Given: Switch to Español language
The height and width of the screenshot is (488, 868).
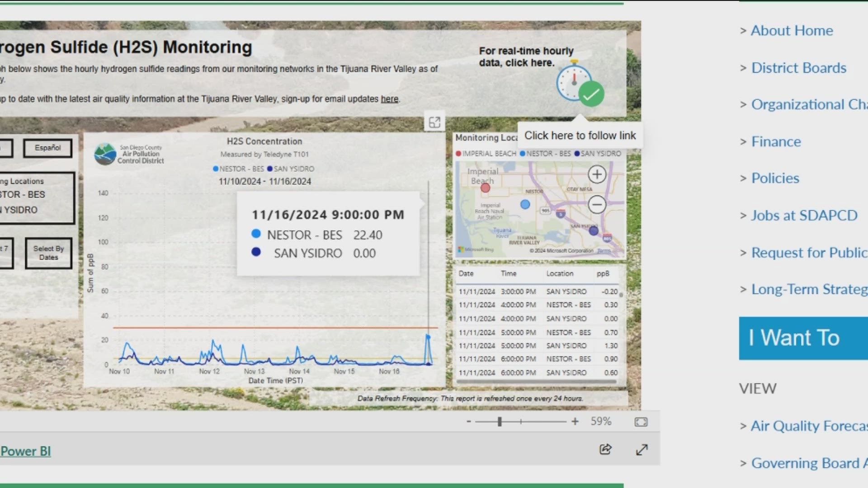Looking at the screenshot, I should [47, 148].
